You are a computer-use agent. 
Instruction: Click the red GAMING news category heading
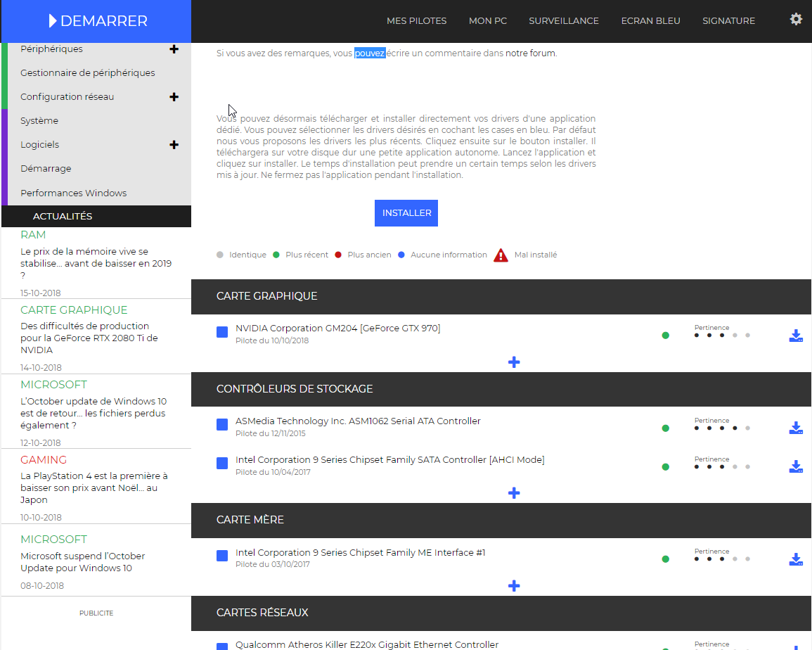(44, 460)
